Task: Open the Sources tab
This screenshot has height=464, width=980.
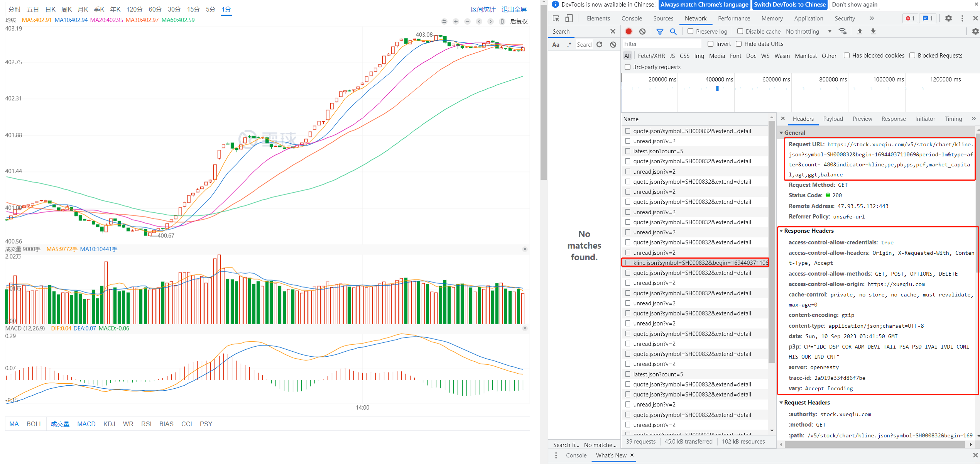Action: point(663,19)
